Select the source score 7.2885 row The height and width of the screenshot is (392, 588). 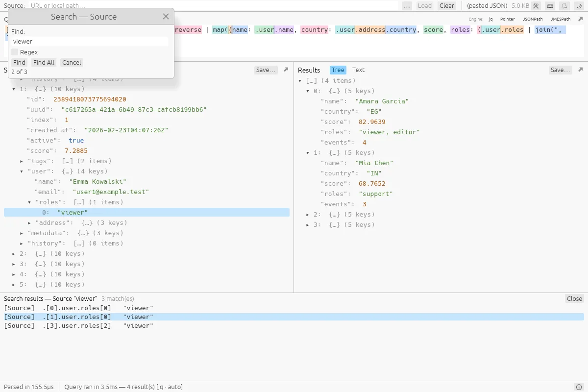click(x=147, y=151)
